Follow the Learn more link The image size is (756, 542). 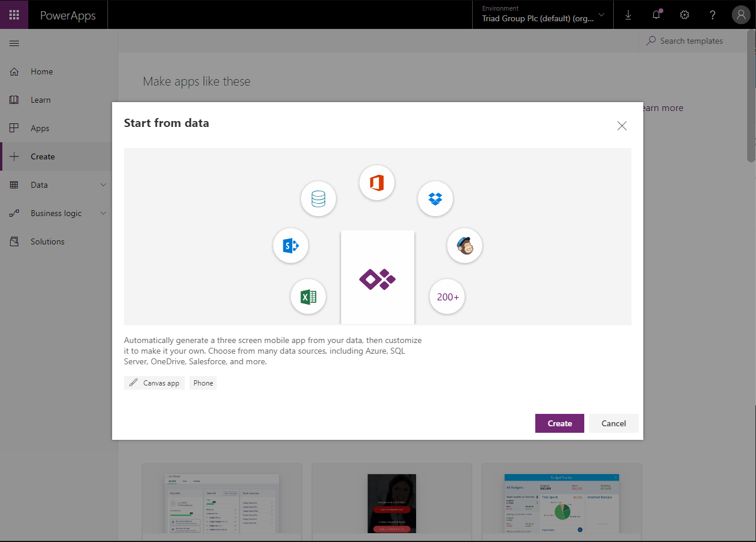coord(663,108)
